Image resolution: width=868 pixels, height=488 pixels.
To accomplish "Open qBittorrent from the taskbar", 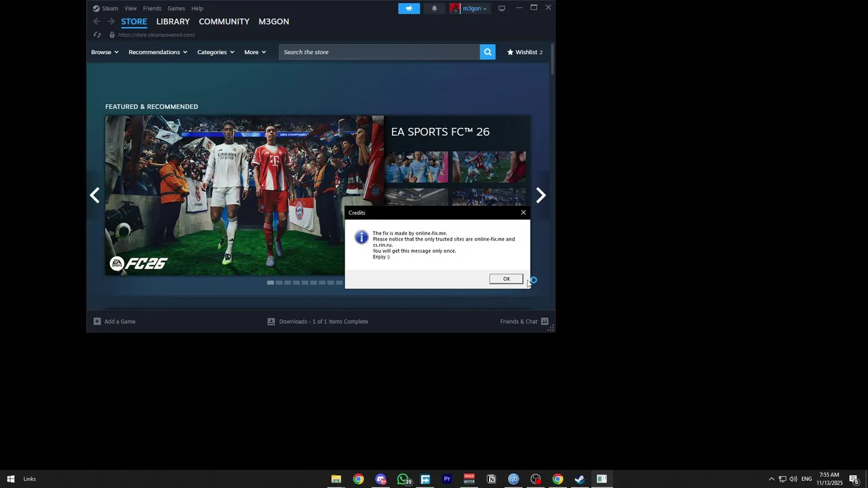I will click(513, 479).
